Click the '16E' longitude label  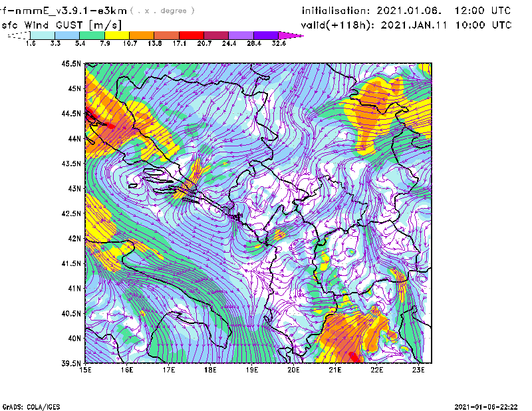pyautogui.click(x=127, y=370)
